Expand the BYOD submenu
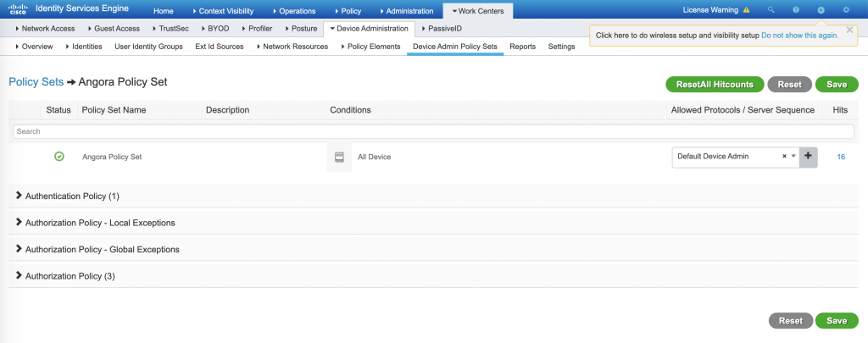 click(x=214, y=28)
